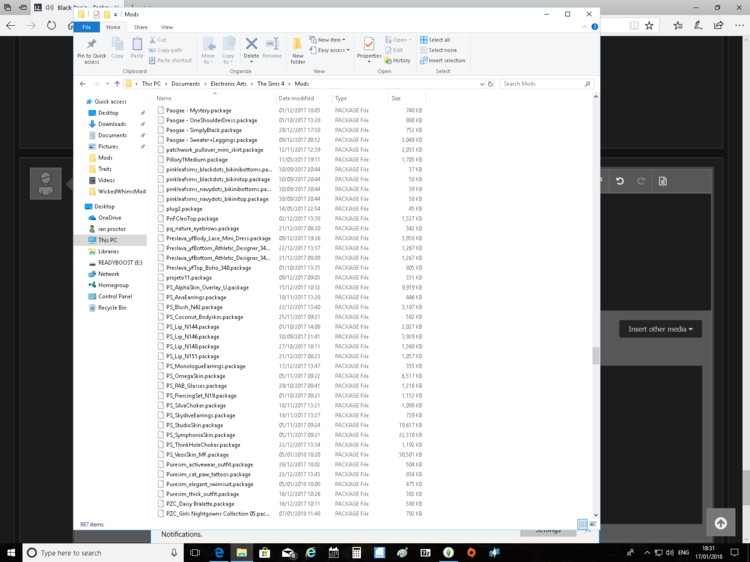
Task: Click the History button
Action: [397, 61]
